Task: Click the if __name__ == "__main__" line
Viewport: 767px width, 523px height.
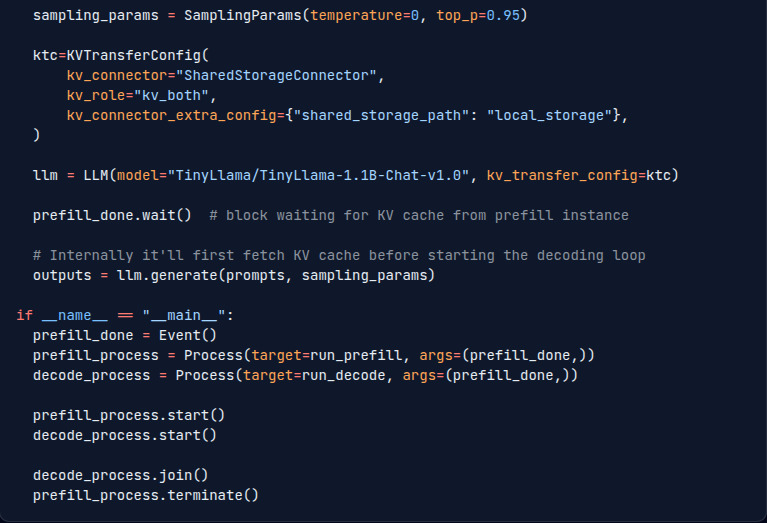Action: point(125,316)
